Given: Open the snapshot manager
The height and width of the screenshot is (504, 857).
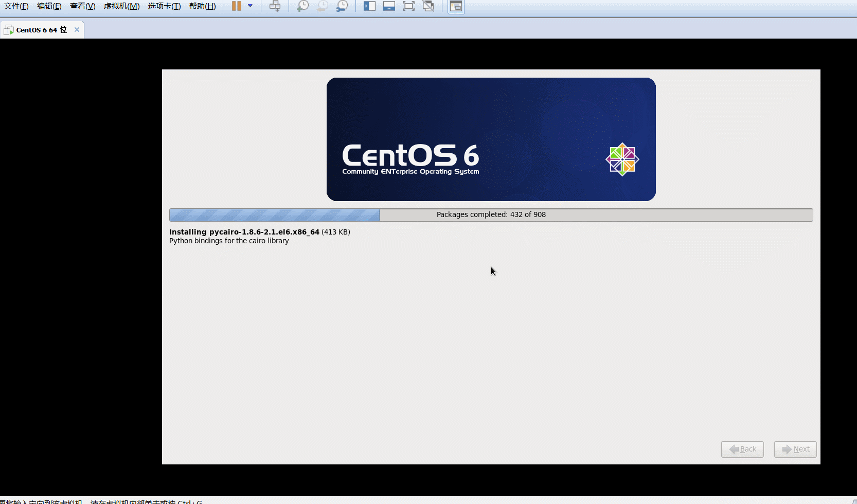Looking at the screenshot, I should (342, 6).
